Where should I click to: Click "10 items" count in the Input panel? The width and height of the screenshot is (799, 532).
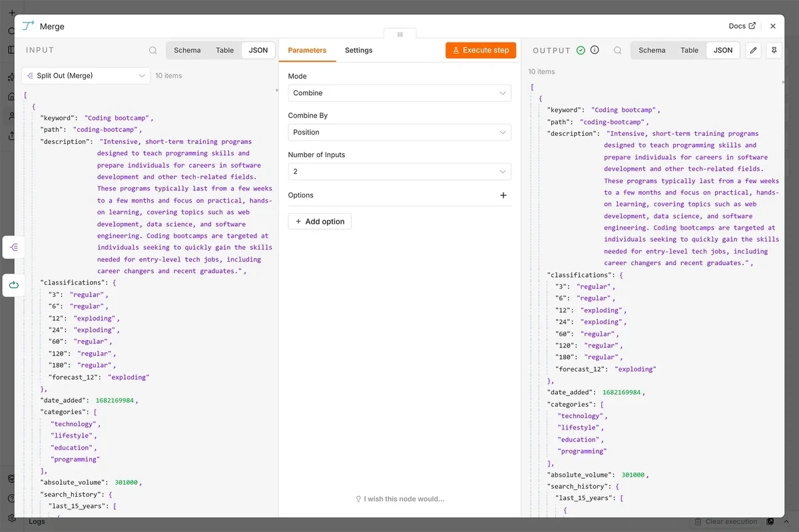coord(168,76)
